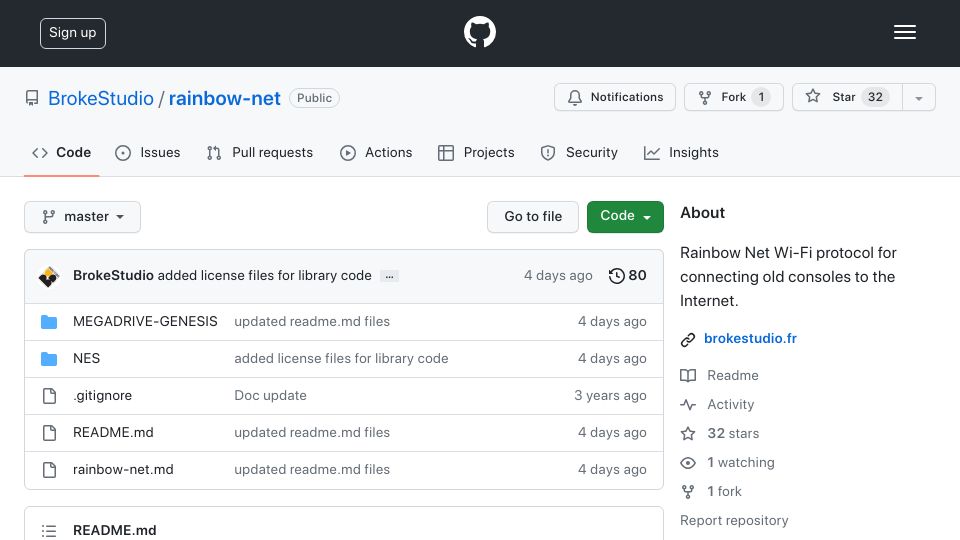Click the NES folder icon

tap(49, 359)
